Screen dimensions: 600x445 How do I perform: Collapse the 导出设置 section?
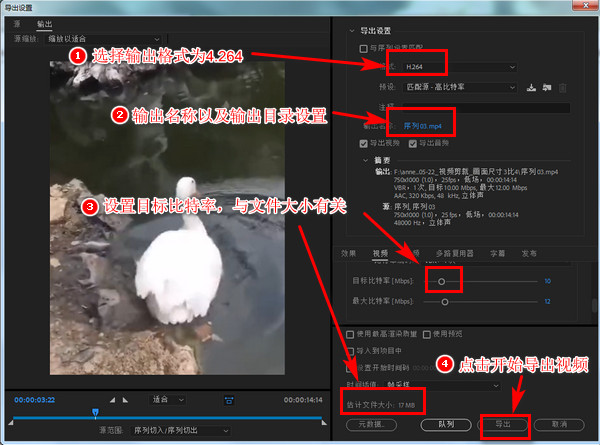pyautogui.click(x=352, y=31)
